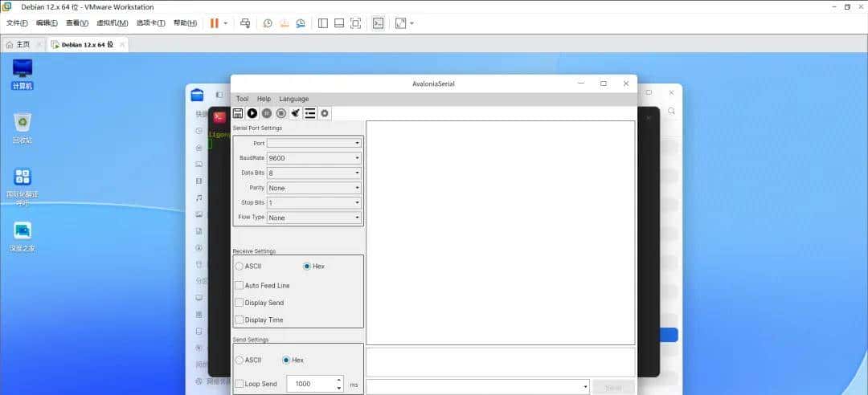Open the Stop Bits dropdown

(314, 202)
